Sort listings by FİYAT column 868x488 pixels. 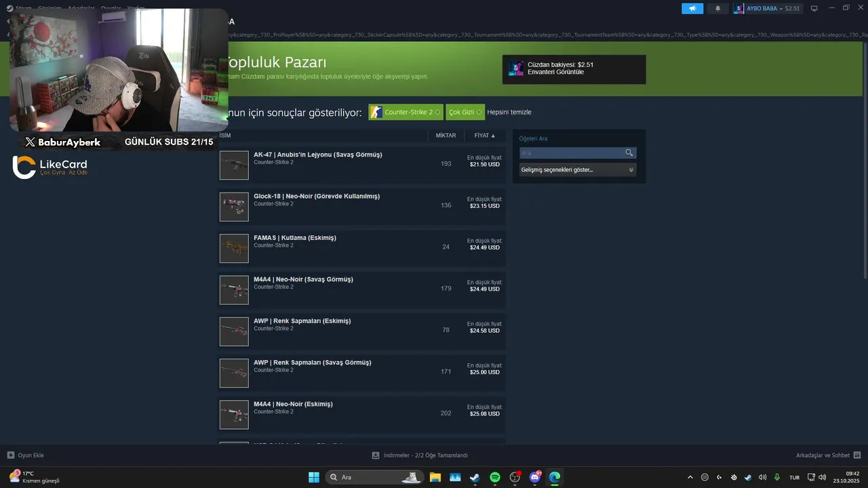(x=485, y=136)
